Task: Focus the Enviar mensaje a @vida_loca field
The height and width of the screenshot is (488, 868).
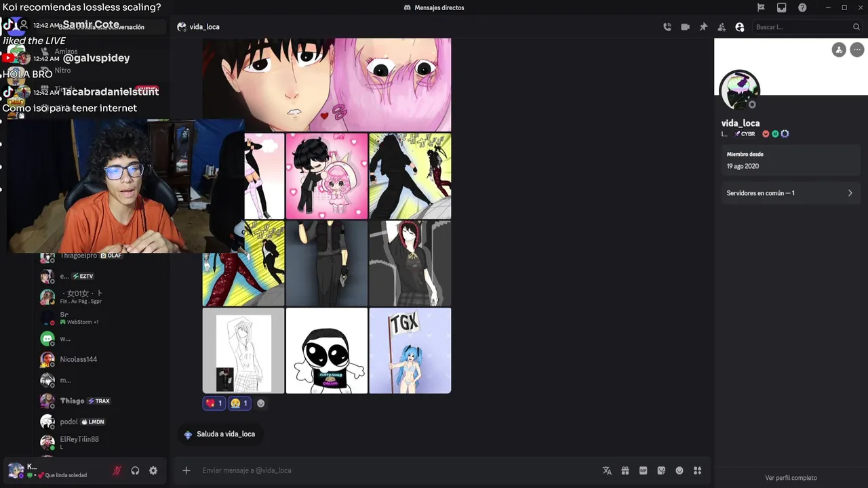Action: [x=397, y=470]
